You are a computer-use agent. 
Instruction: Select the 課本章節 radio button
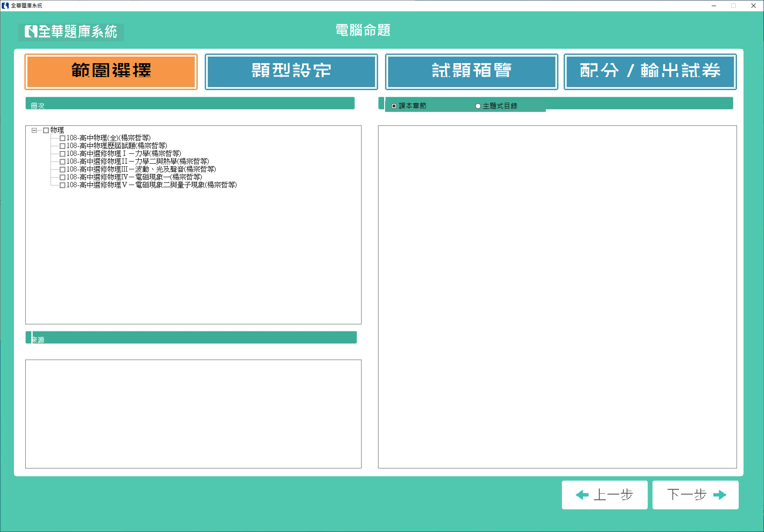(394, 106)
